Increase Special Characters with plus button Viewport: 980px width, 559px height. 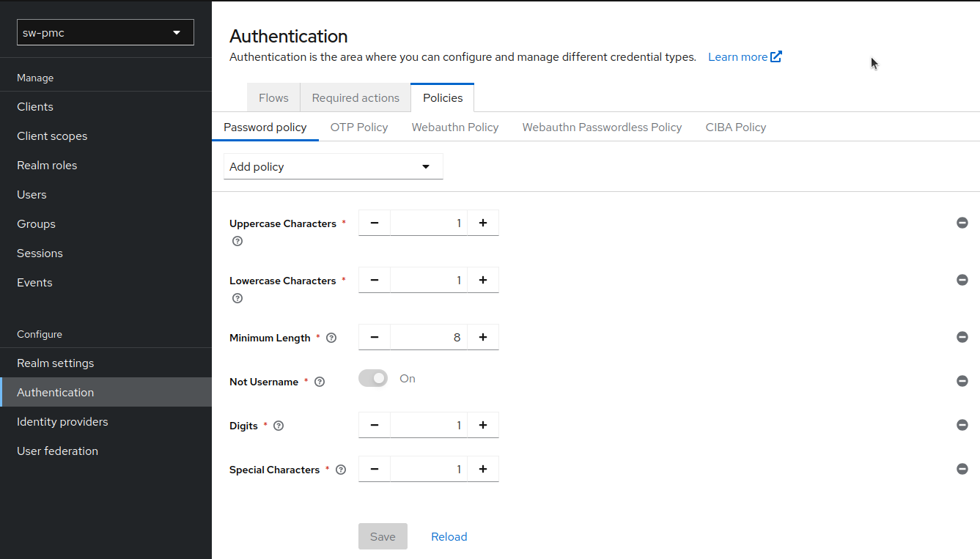pos(482,469)
